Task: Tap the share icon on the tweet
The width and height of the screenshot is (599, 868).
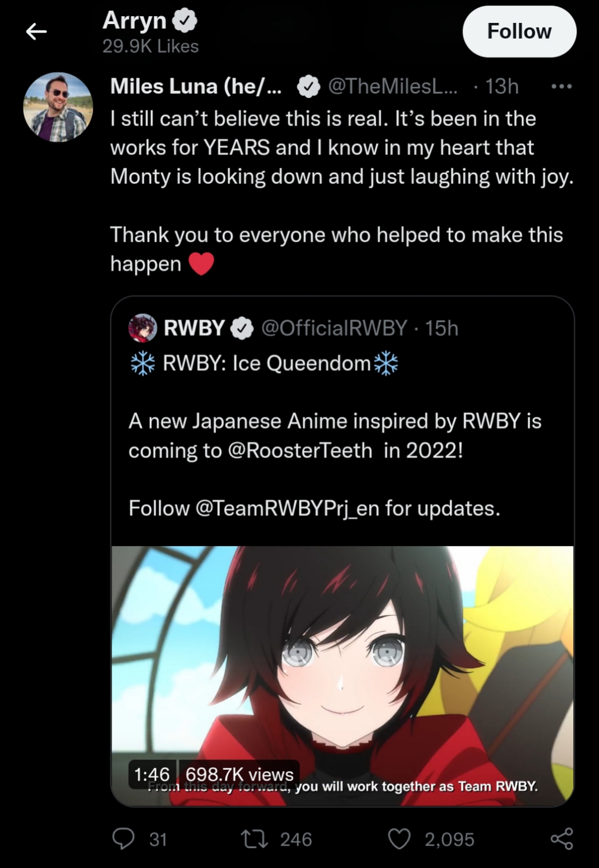Action: (561, 839)
